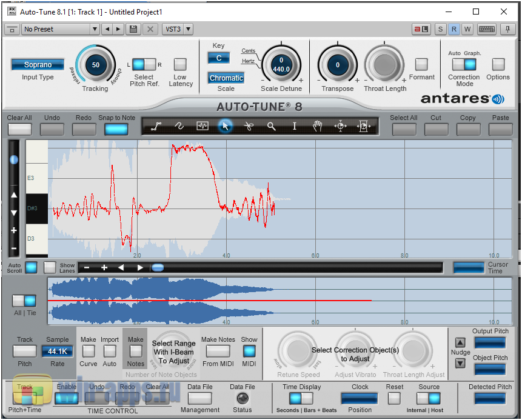Image resolution: width=522 pixels, height=420 pixels.
Task: Toggle Show MIDI
Action: click(249, 351)
